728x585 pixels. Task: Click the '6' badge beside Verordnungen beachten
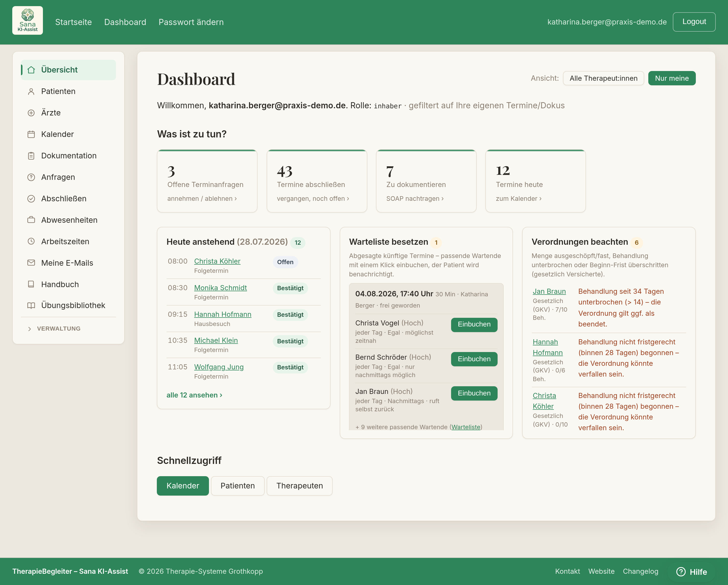636,242
